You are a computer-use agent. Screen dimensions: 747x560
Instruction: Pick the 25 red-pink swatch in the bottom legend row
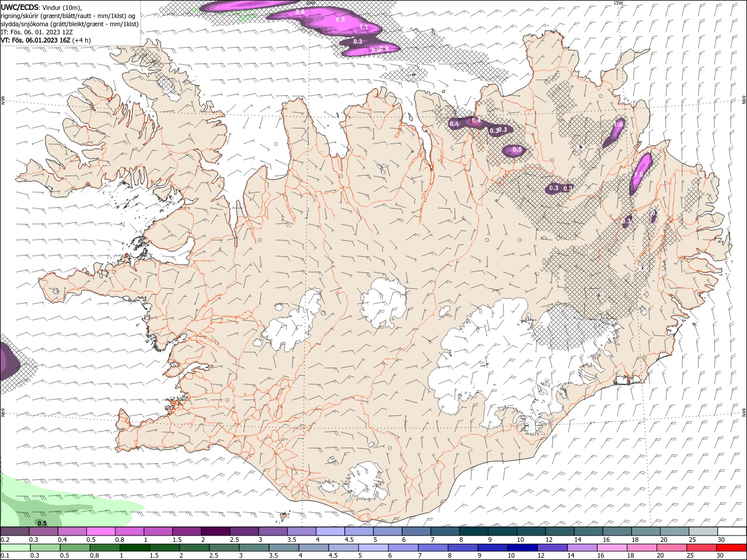[700, 548]
